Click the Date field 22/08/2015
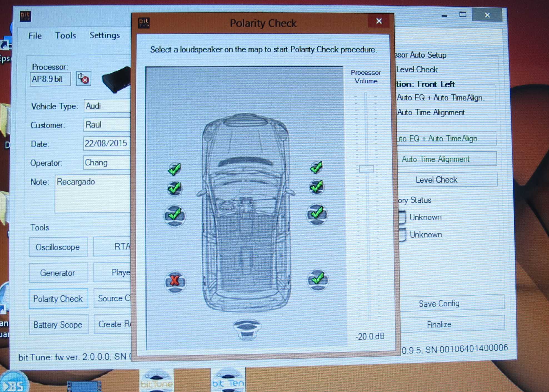This screenshot has width=549, height=392. click(107, 144)
